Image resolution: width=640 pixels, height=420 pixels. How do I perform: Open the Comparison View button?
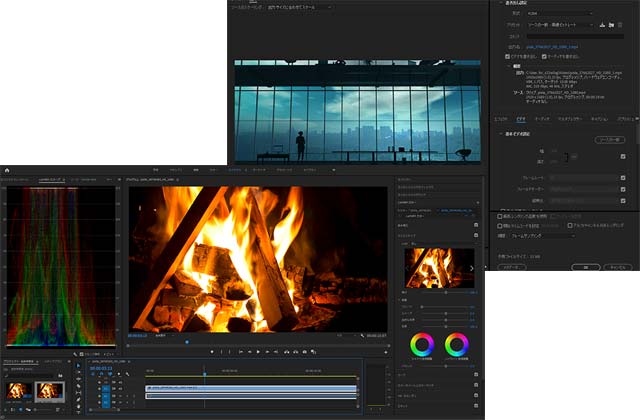[313, 352]
